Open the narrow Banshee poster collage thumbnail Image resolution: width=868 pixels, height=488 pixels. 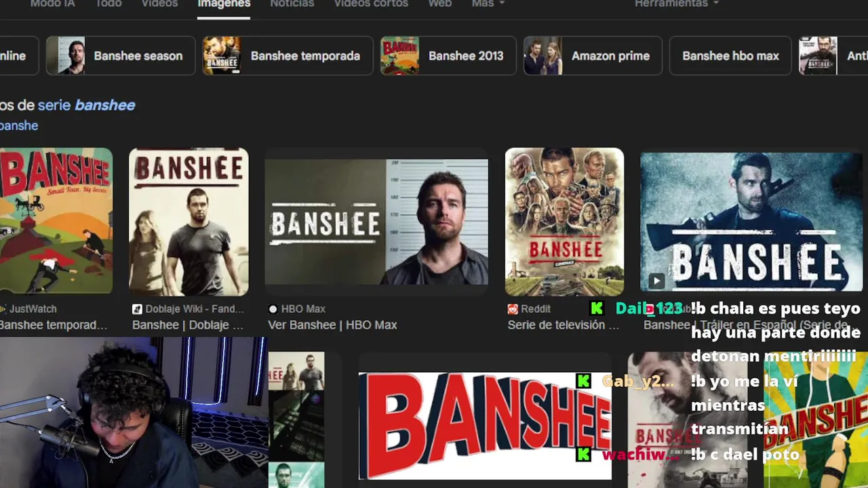click(296, 420)
